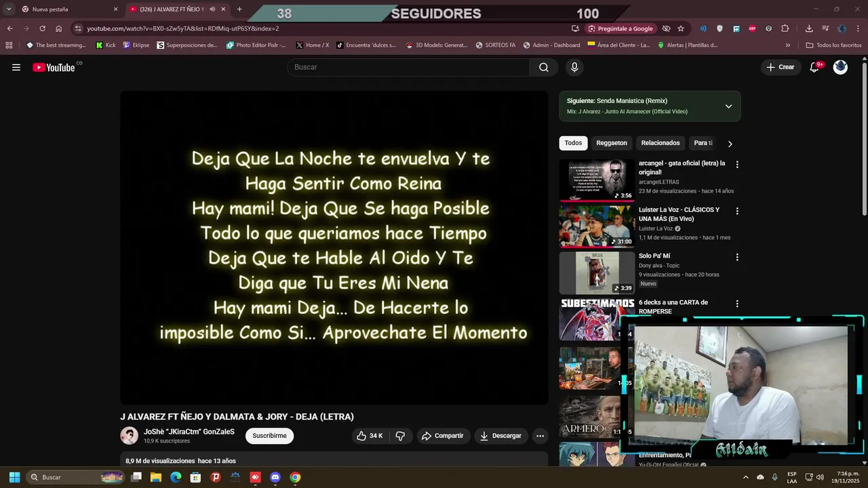Open a new browser tab
Viewport: 868px width, 488px height.
pyautogui.click(x=239, y=9)
